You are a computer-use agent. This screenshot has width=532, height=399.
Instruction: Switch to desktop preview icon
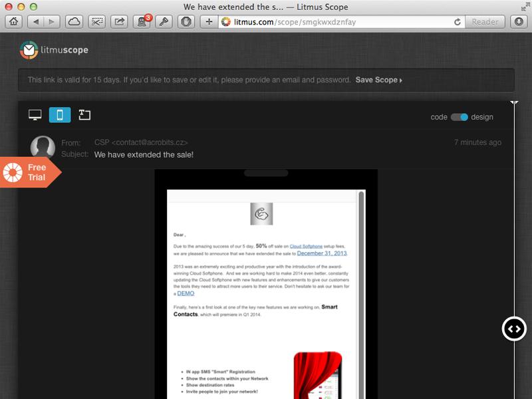35,115
